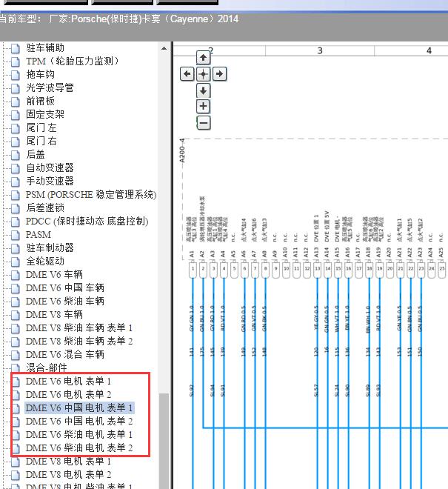Image resolution: width=448 pixels, height=489 pixels.
Task: Click the document icon beside 后盖
Action: pos(16,155)
